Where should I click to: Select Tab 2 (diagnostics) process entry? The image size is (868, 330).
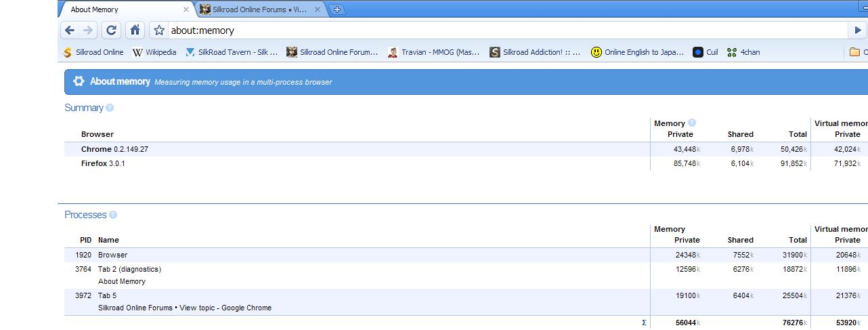click(x=129, y=269)
